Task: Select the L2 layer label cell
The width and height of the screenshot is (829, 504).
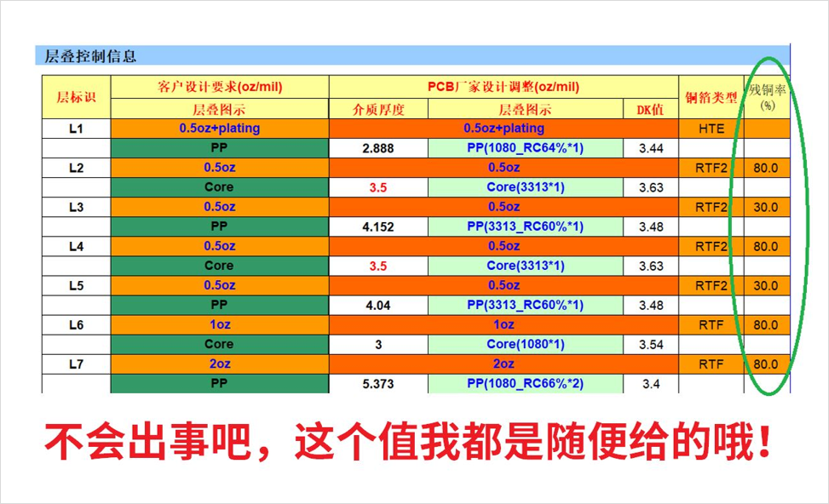Action: pos(76,168)
